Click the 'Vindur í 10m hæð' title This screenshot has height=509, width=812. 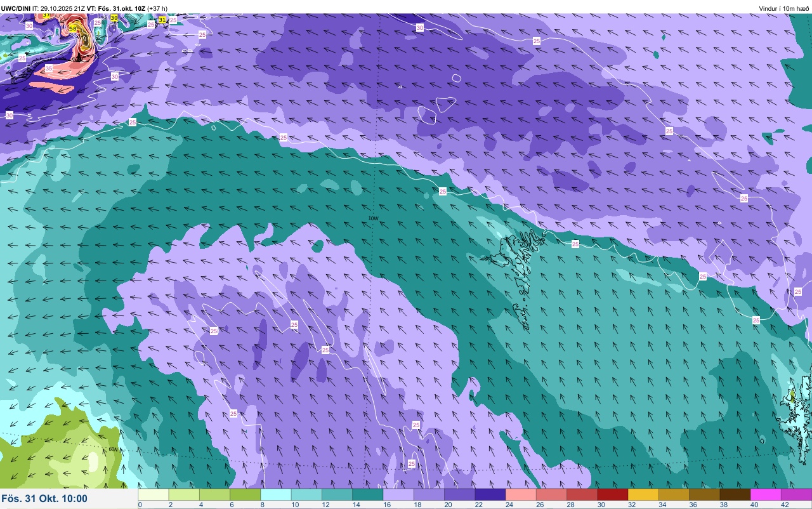coord(784,8)
